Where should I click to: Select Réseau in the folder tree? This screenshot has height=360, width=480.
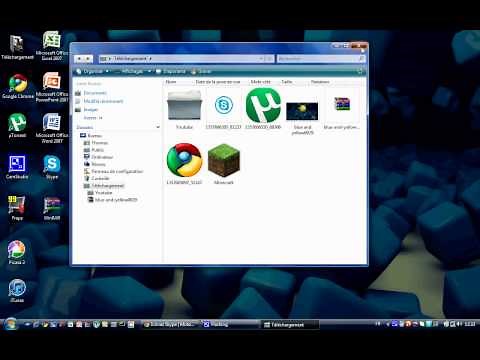tap(95, 164)
